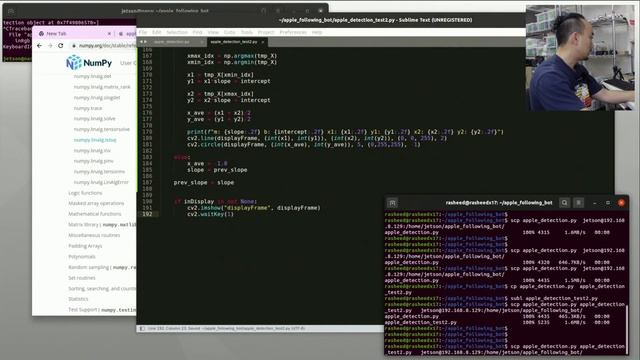Open the Set routines sidebar entry
The width and height of the screenshot is (640, 360).
(x=82, y=278)
